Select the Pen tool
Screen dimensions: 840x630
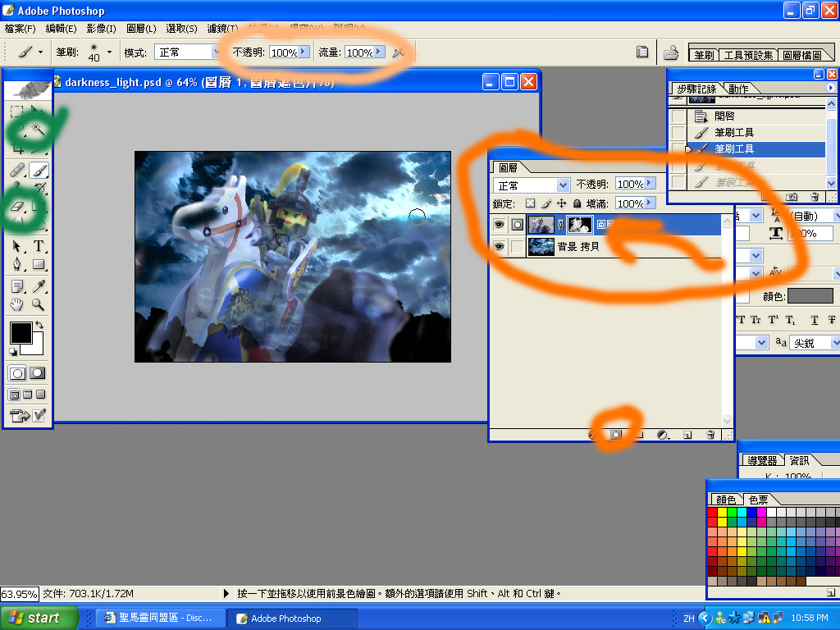[17, 264]
